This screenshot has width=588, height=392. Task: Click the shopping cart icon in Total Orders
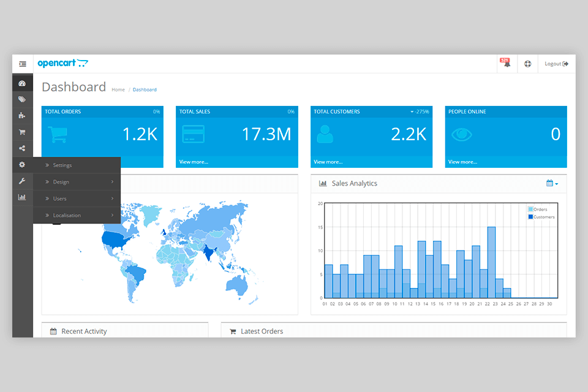click(x=58, y=134)
